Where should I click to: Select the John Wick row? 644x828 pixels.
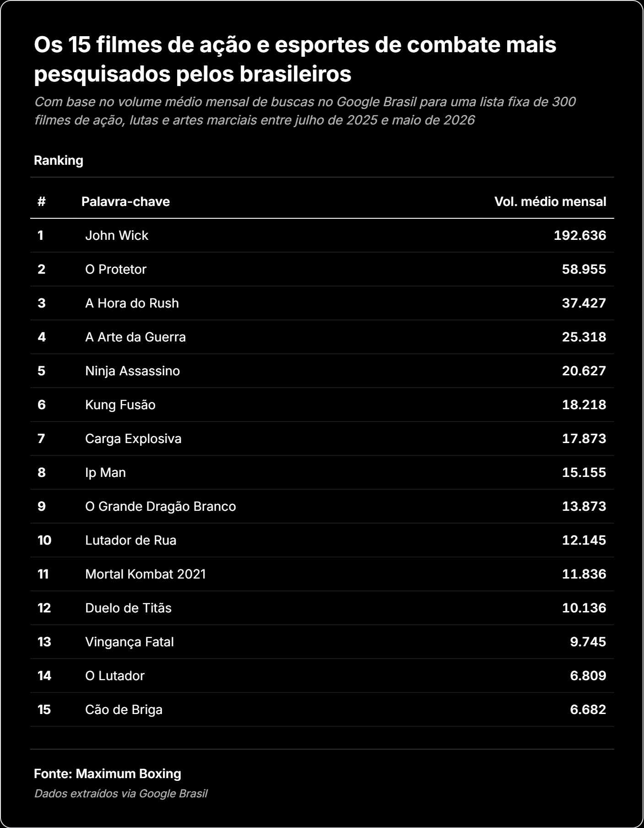click(322, 236)
